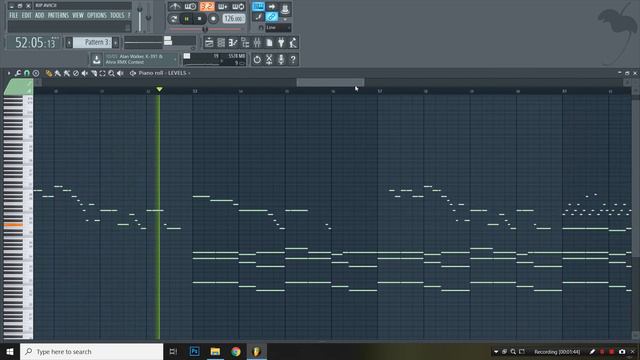Click the target control icon before Piano roll title

pos(133,73)
